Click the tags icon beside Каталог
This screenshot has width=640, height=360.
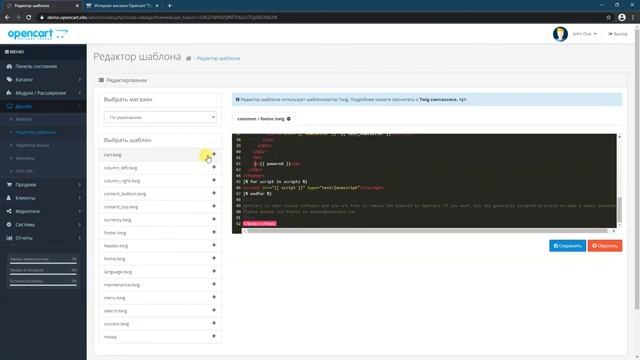(9, 80)
